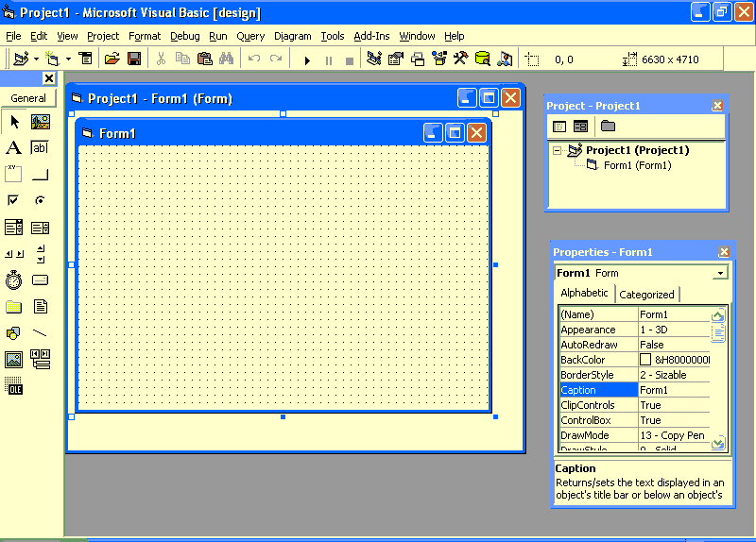Open Properties Window from toolbar
Viewport: 756px width, 542px height.
click(x=396, y=59)
